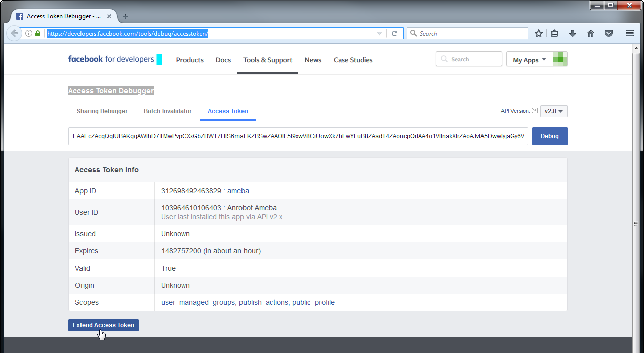The height and width of the screenshot is (353, 644).
Task: Click the address bar URL
Action: tap(128, 33)
